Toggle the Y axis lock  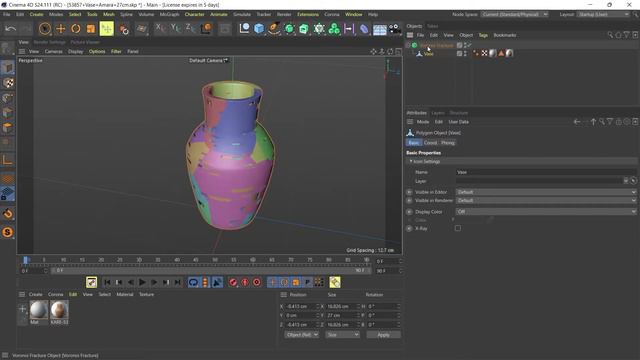coord(176,29)
